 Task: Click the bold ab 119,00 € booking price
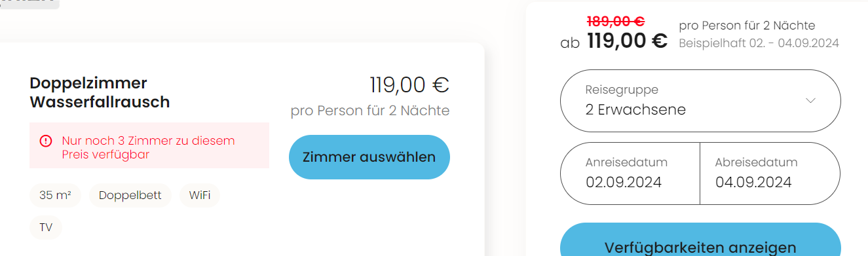(614, 41)
